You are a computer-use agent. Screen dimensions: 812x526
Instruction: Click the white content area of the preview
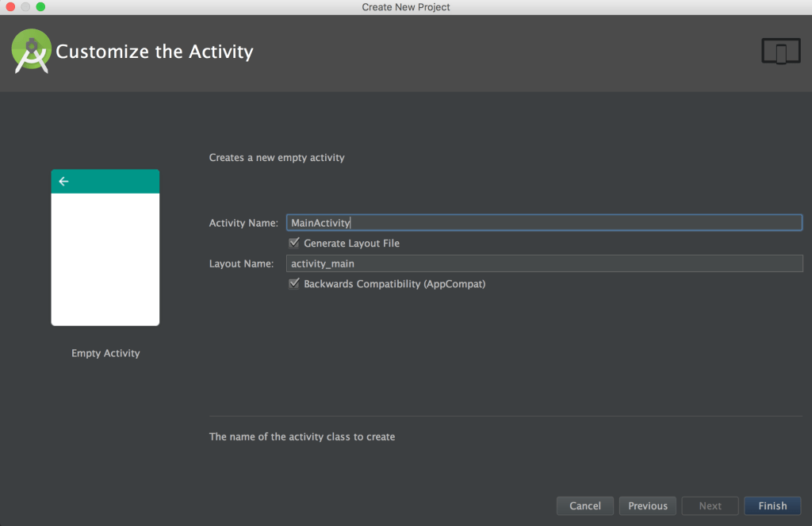pyautogui.click(x=105, y=262)
